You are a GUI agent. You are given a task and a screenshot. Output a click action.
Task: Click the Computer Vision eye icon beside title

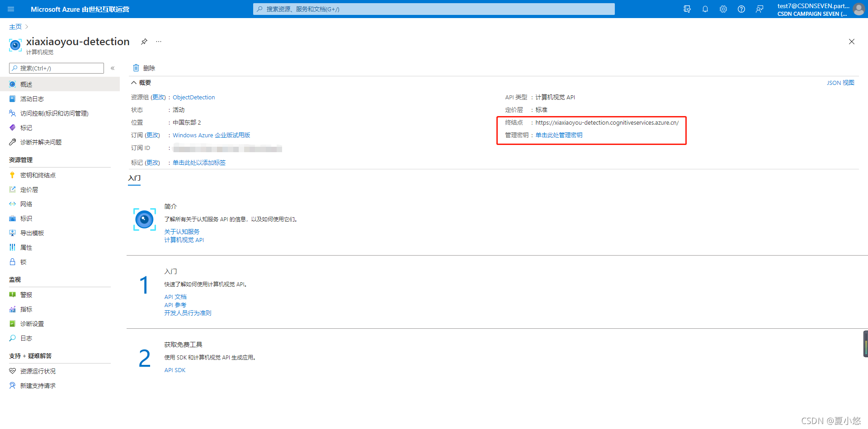[15, 45]
